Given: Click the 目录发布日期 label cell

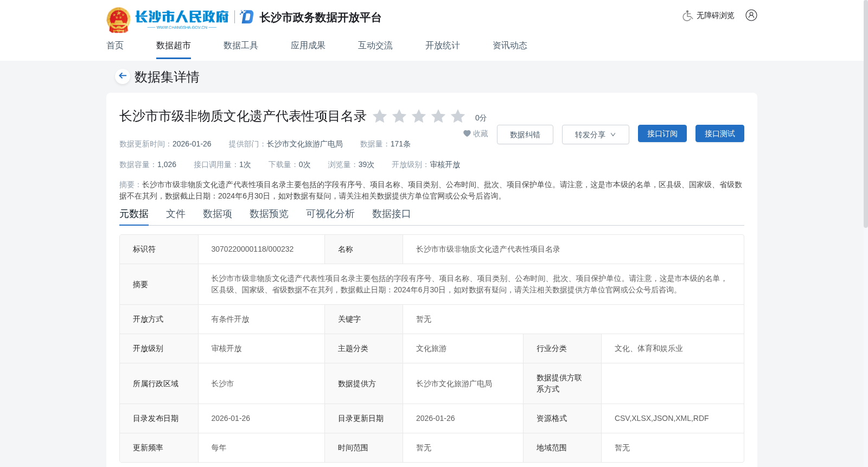Looking at the screenshot, I should (159, 418).
